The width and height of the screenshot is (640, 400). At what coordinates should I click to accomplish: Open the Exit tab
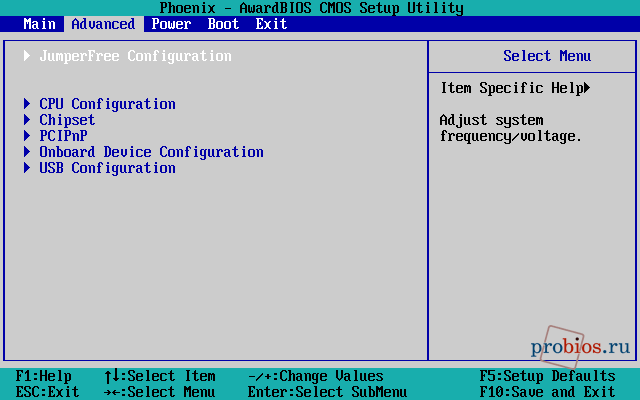(271, 24)
